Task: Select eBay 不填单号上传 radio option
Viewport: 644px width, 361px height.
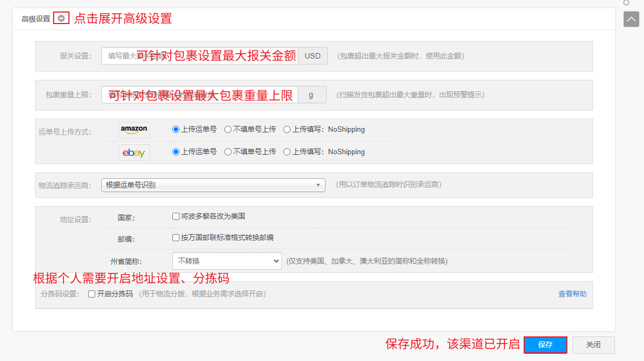Action: [228, 152]
